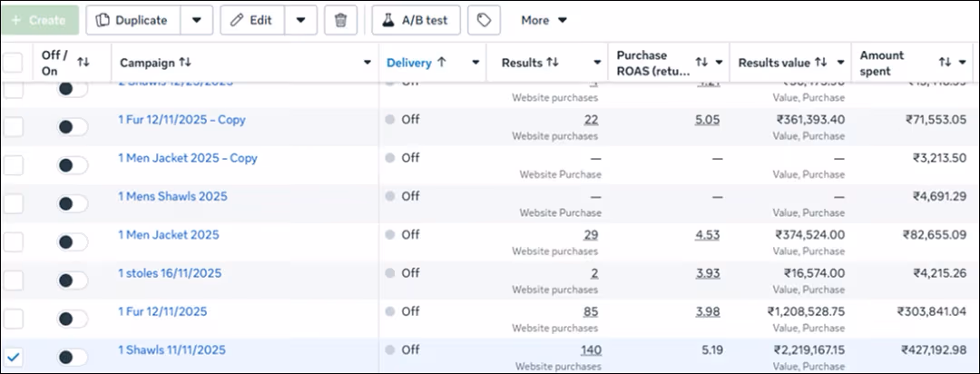Click ROAS value 4.53
The image size is (980, 374).
pyautogui.click(x=708, y=235)
